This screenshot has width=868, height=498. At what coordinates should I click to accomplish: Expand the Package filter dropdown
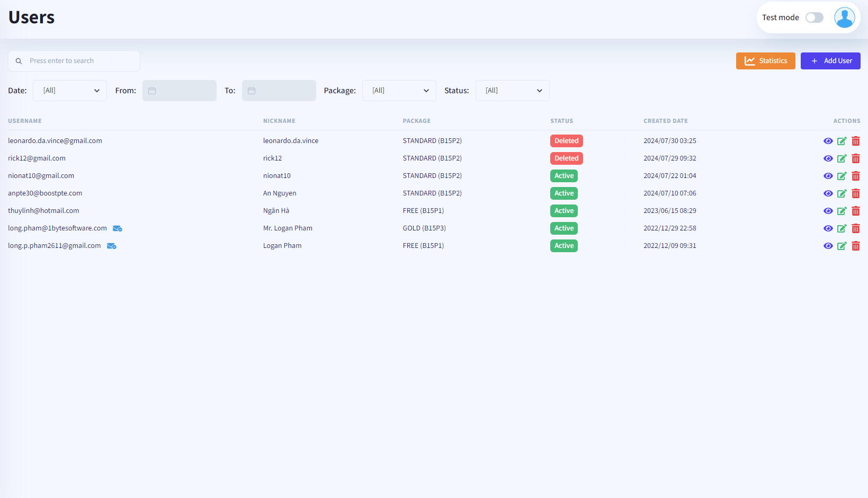pyautogui.click(x=399, y=91)
